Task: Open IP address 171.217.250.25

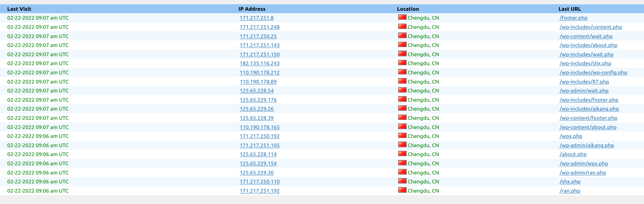Action: [x=258, y=36]
